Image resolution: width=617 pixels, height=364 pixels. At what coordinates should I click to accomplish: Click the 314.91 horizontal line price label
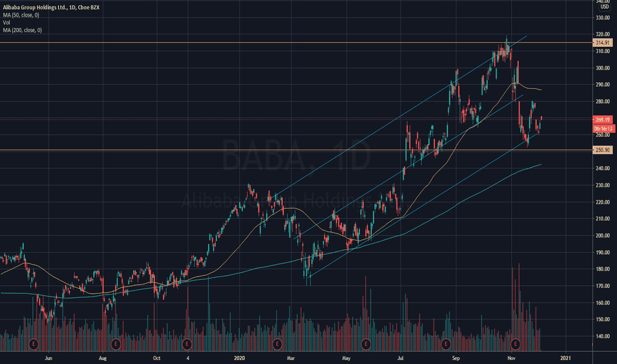tap(602, 43)
